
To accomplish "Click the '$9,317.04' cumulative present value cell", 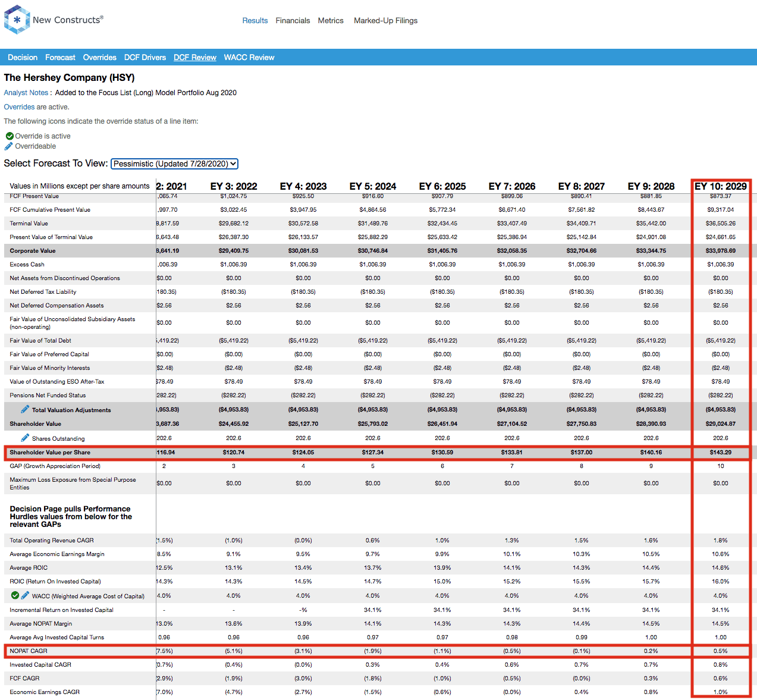I will click(721, 210).
